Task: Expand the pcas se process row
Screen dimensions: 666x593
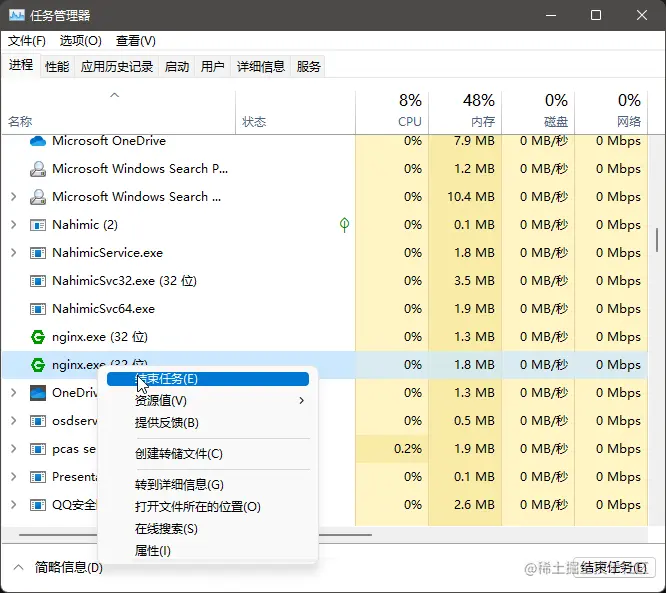Action: point(14,449)
